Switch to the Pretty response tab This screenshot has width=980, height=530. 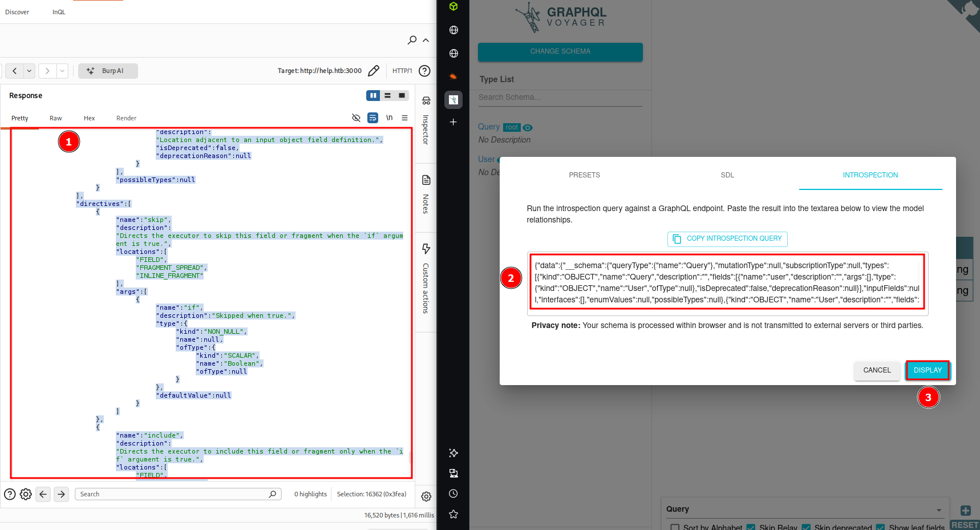click(x=20, y=118)
